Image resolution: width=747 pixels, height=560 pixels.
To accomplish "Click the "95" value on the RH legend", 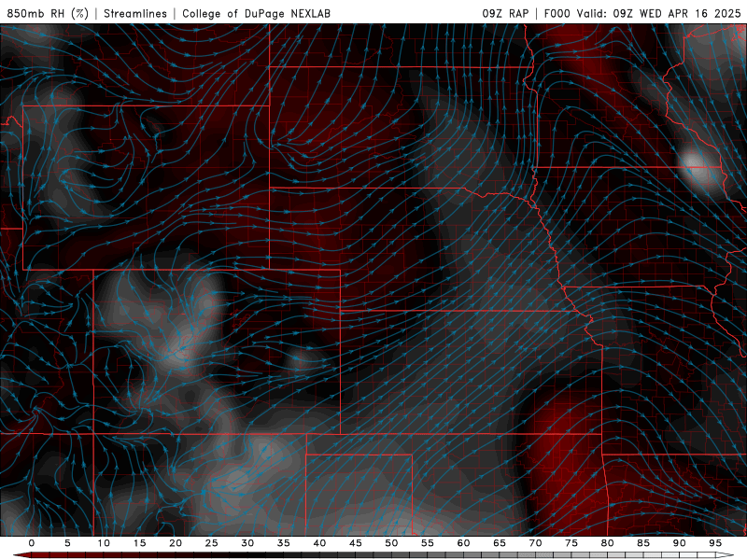I will click(715, 543).
